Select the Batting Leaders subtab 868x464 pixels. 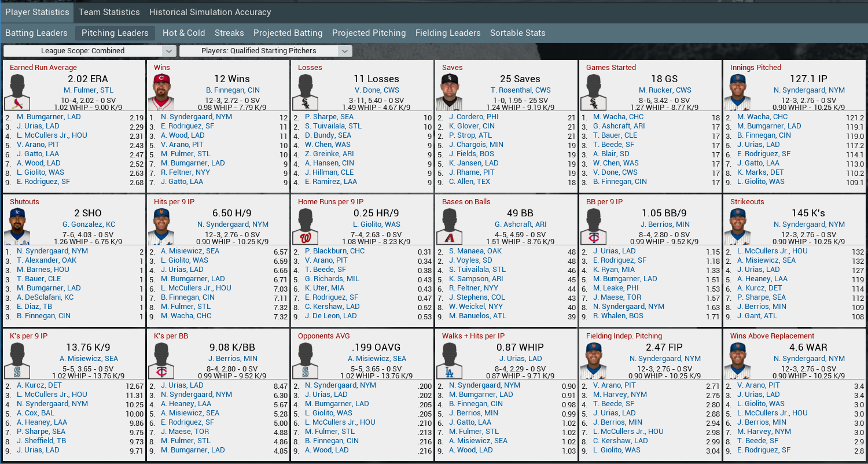[36, 33]
